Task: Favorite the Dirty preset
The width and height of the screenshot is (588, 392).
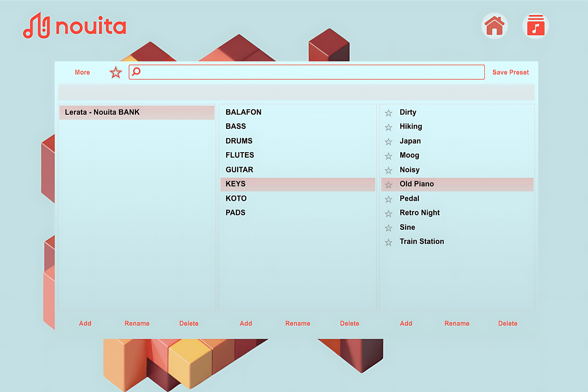Action: point(389,113)
